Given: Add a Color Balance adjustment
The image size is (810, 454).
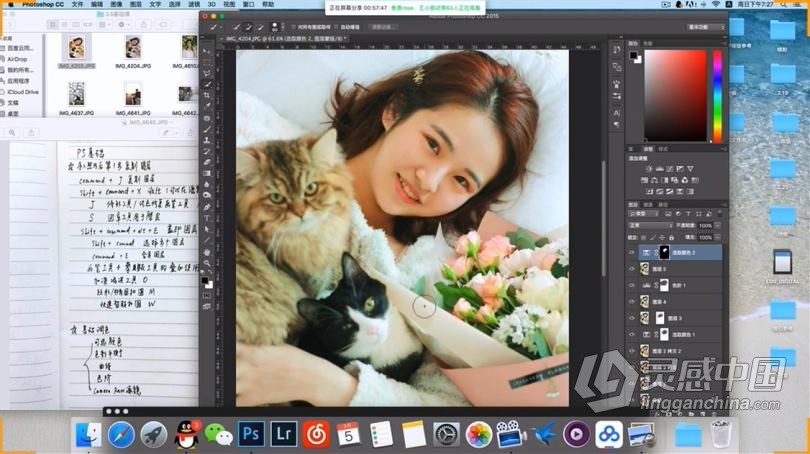Looking at the screenshot, I should 655,180.
